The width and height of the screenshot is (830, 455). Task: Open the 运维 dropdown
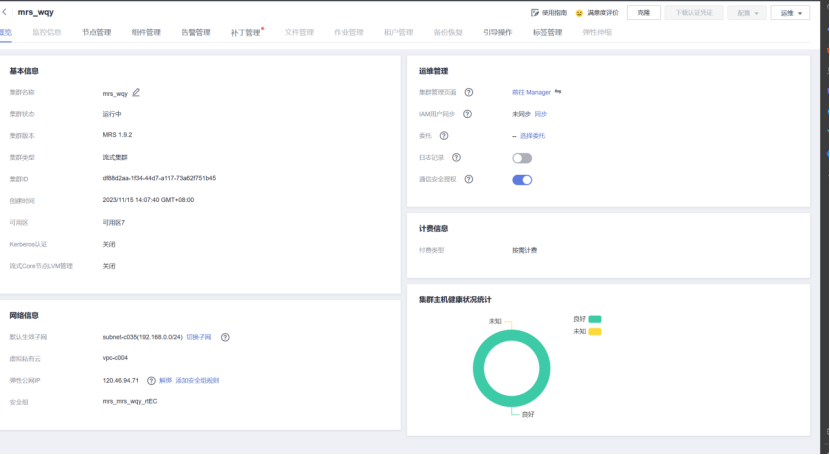pos(790,13)
